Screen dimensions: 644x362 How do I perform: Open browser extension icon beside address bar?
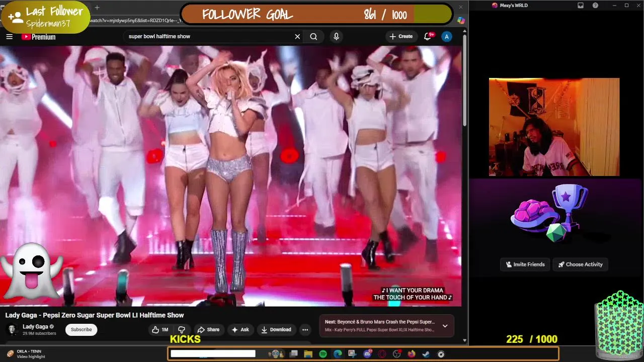pos(461,21)
